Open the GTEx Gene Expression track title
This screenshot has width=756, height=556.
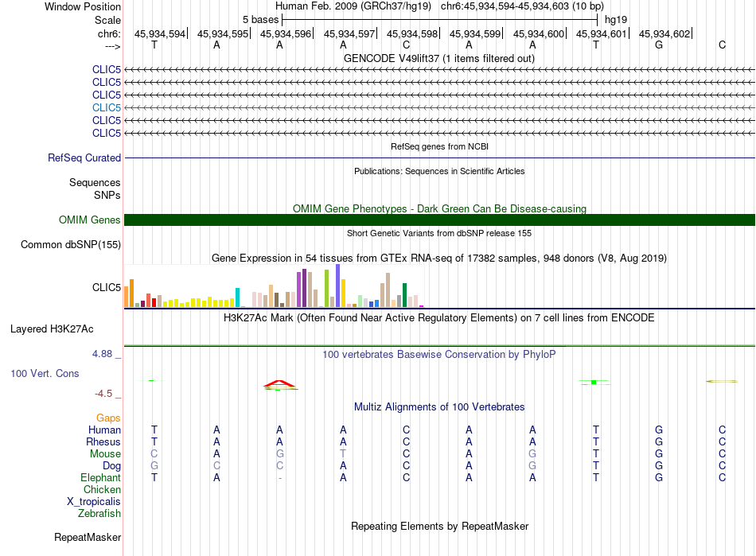click(439, 258)
